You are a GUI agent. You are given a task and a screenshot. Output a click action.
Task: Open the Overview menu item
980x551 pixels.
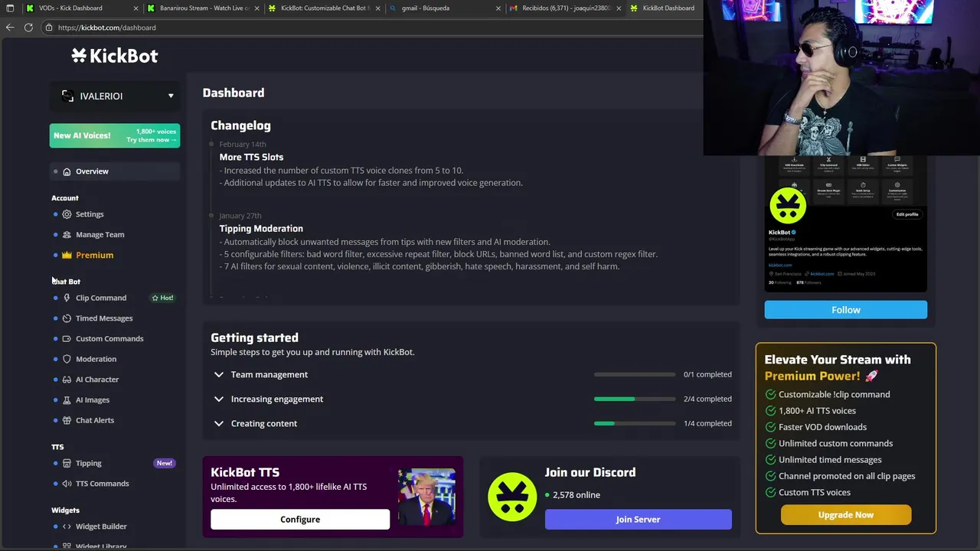click(x=116, y=171)
